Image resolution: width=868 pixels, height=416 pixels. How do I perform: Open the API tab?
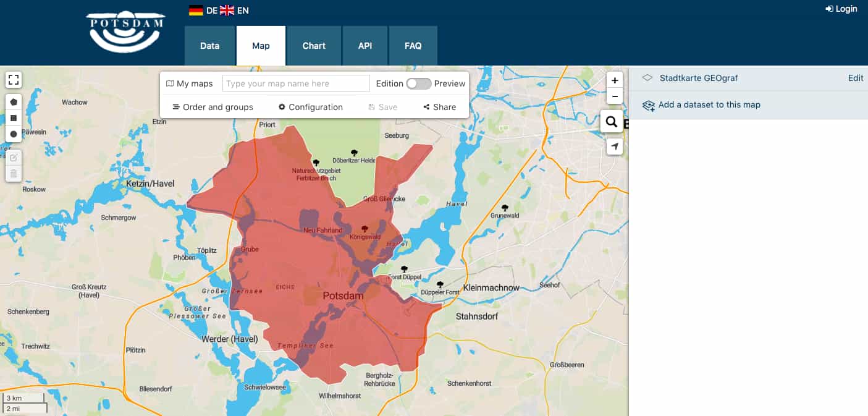365,46
